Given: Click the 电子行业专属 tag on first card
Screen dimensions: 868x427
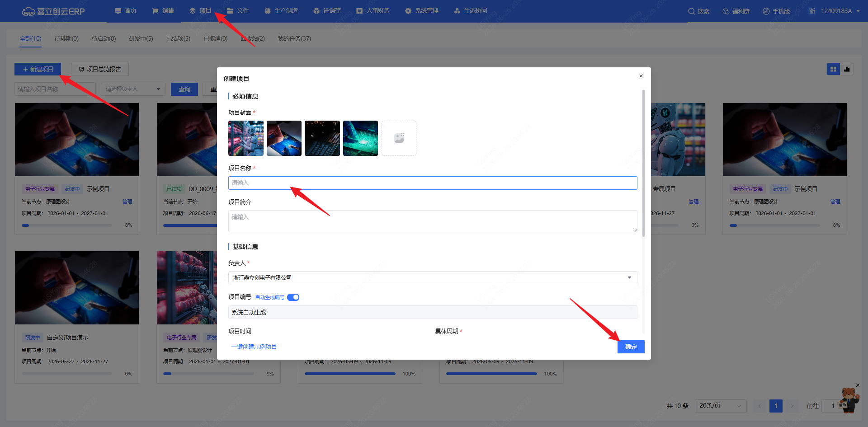Looking at the screenshot, I should (40, 189).
